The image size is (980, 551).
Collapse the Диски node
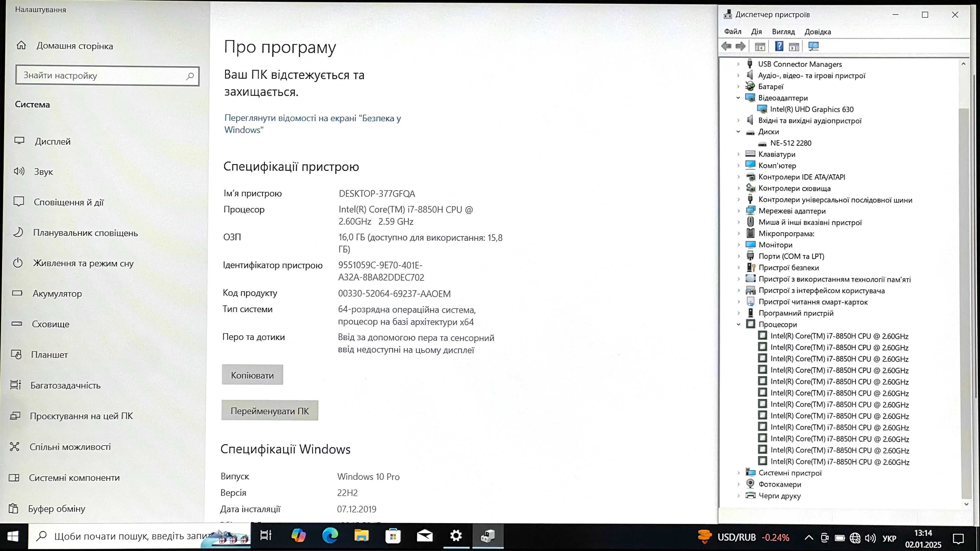[738, 132]
